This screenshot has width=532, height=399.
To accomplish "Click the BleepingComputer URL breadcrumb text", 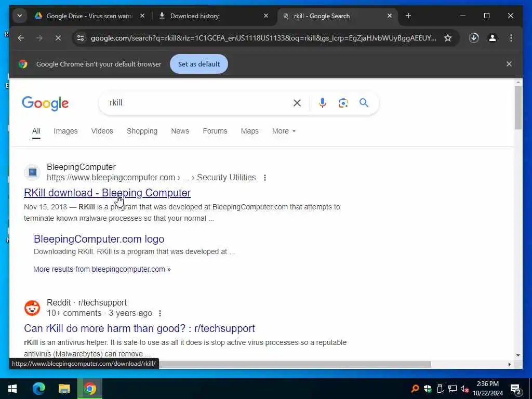I will 151,178.
